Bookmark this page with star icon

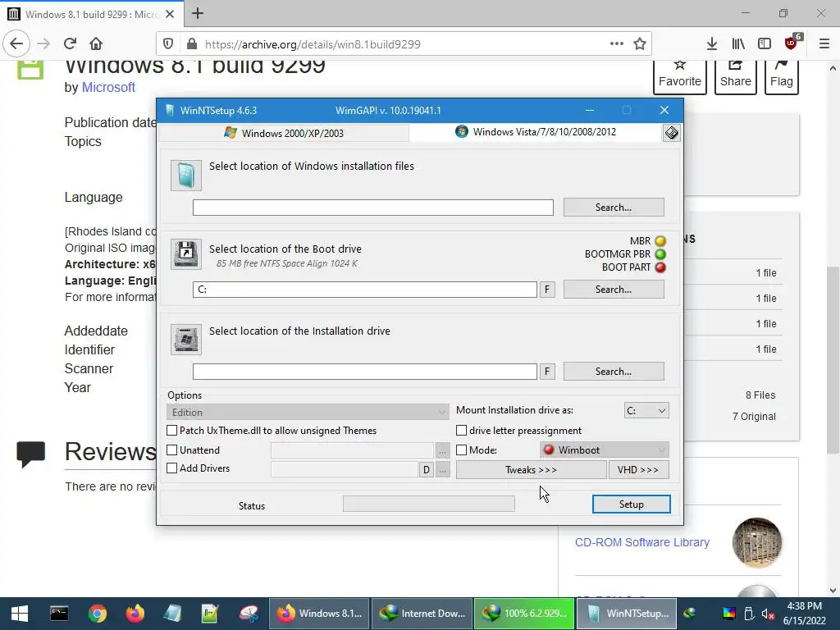640,44
